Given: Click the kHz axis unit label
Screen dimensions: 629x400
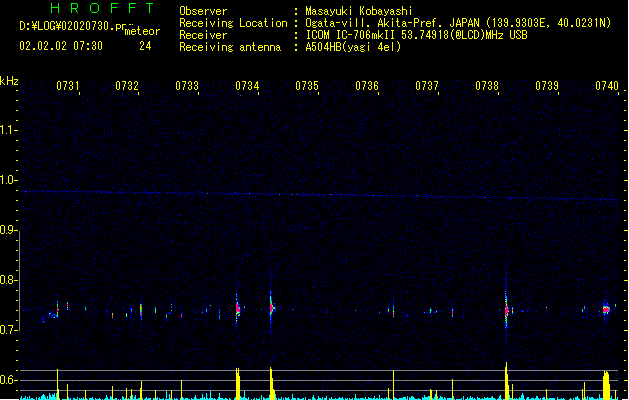Looking at the screenshot, I should (x=9, y=81).
